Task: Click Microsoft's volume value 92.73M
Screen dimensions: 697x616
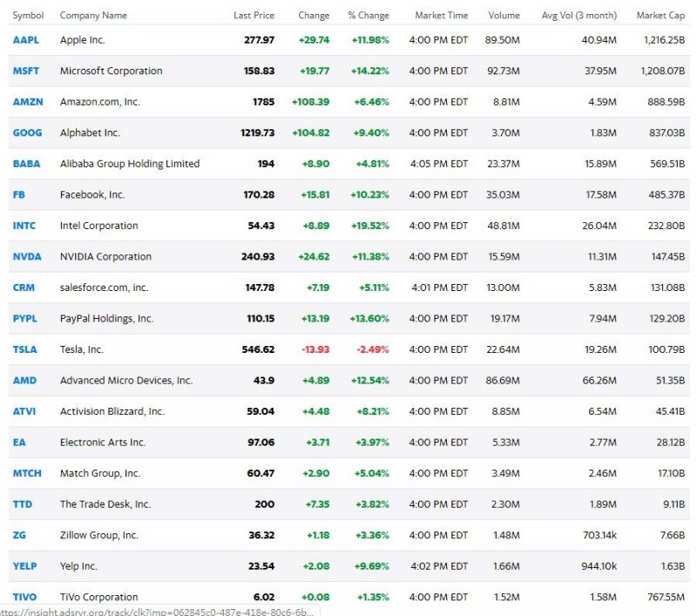Action: (x=504, y=71)
